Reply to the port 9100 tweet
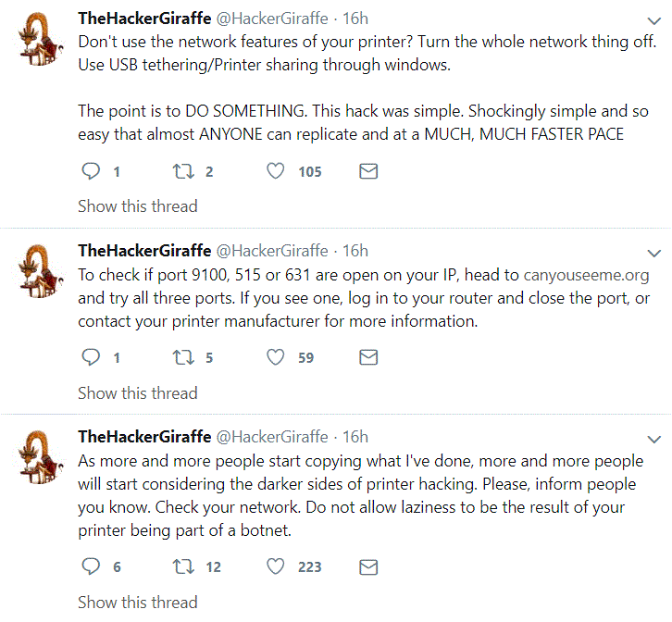 coord(90,357)
